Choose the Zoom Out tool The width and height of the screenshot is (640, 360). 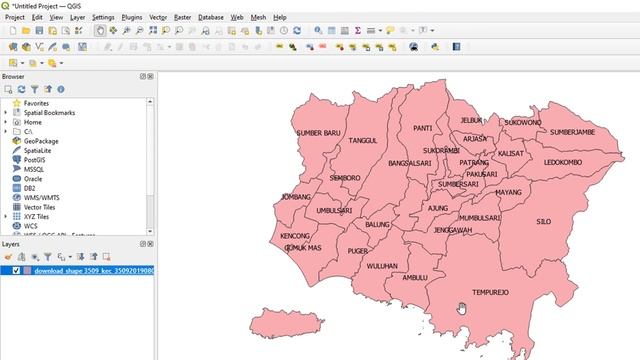coord(140,31)
